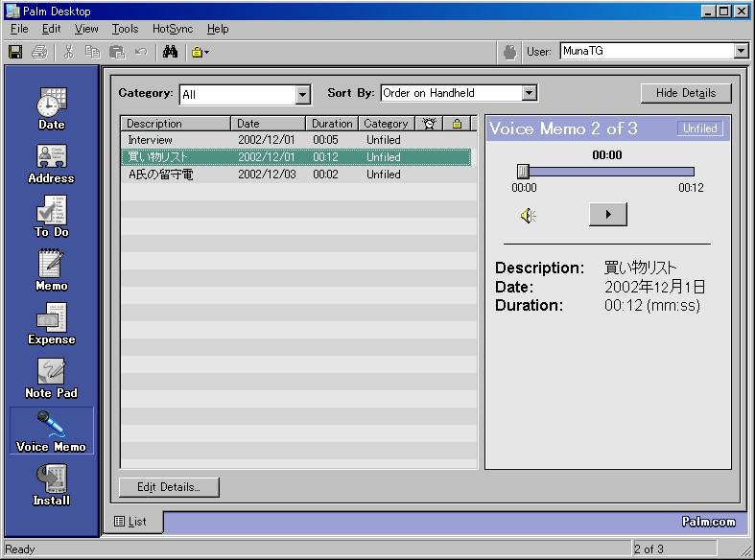The width and height of the screenshot is (755, 560).
Task: Click the Hide Details button
Action: pos(686,93)
